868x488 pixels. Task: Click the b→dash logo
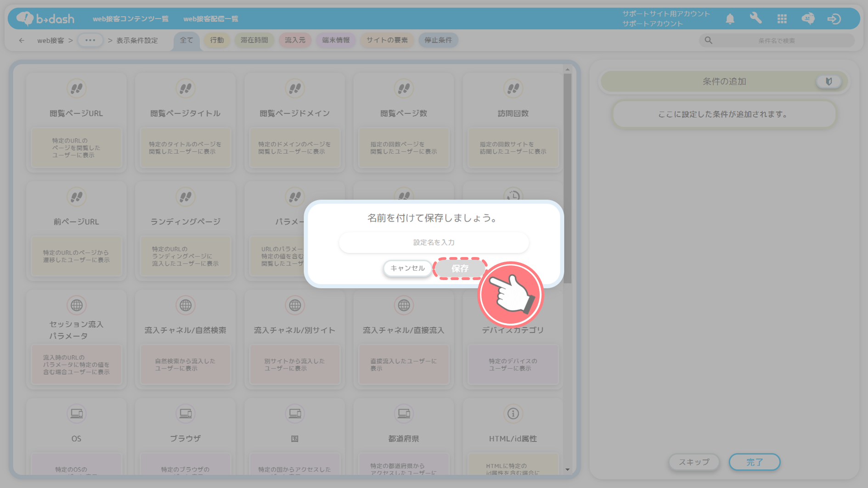pyautogui.click(x=45, y=18)
